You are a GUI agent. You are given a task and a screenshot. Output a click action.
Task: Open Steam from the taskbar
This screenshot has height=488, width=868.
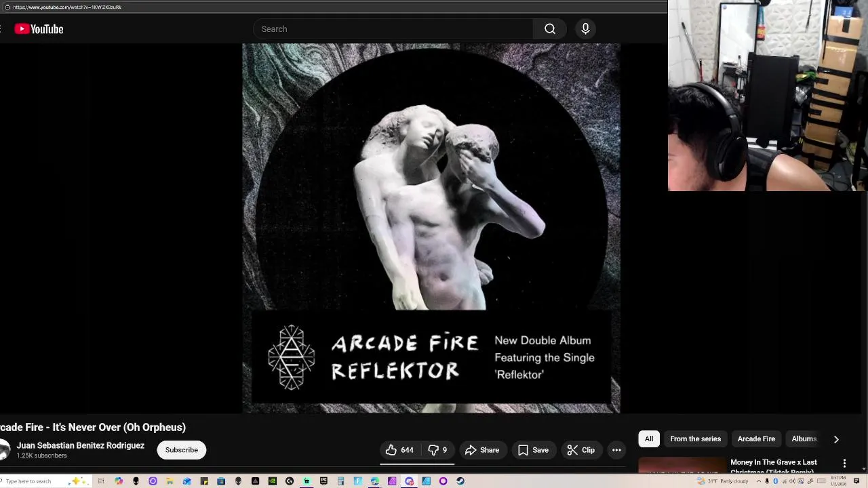coord(460,481)
